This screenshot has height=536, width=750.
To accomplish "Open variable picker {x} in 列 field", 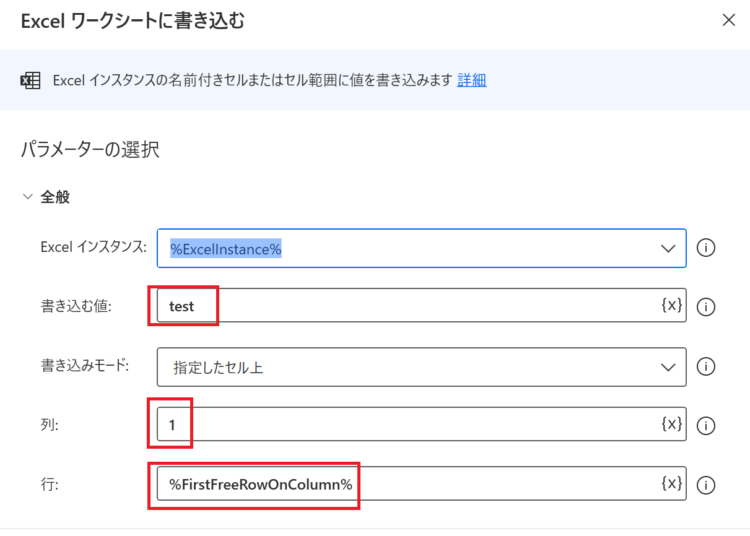I will point(671,424).
